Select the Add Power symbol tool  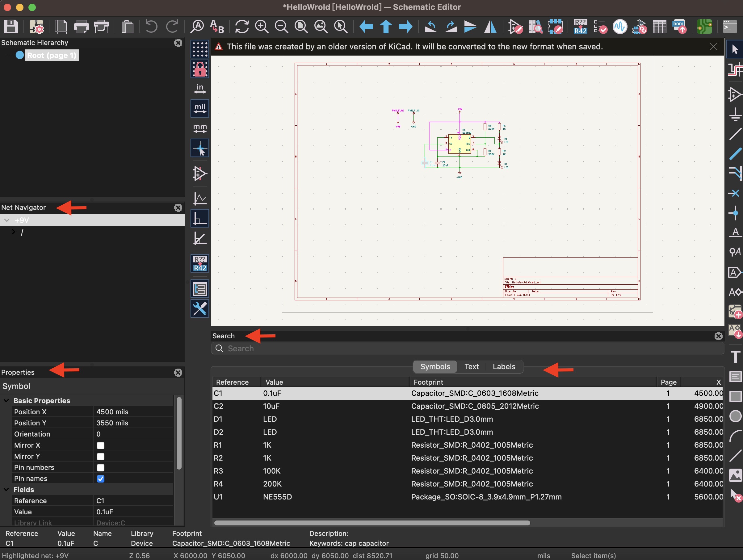(x=735, y=114)
